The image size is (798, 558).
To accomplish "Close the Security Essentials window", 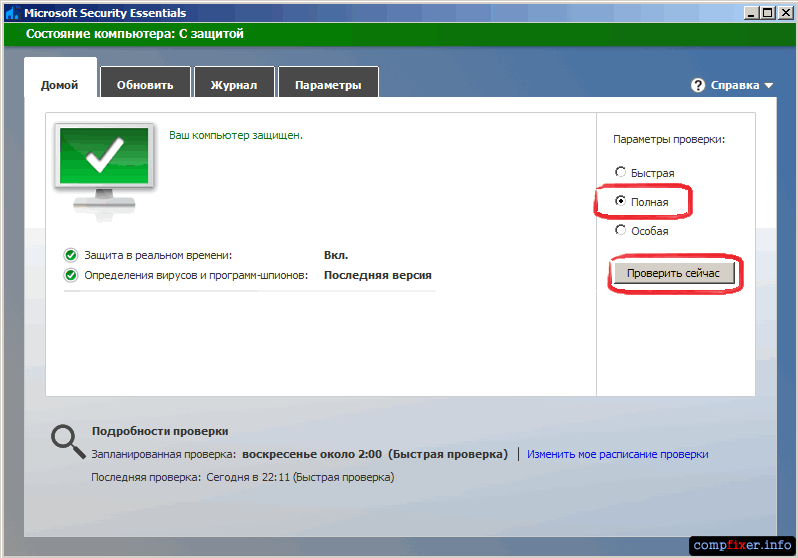I will pyautogui.click(x=785, y=13).
